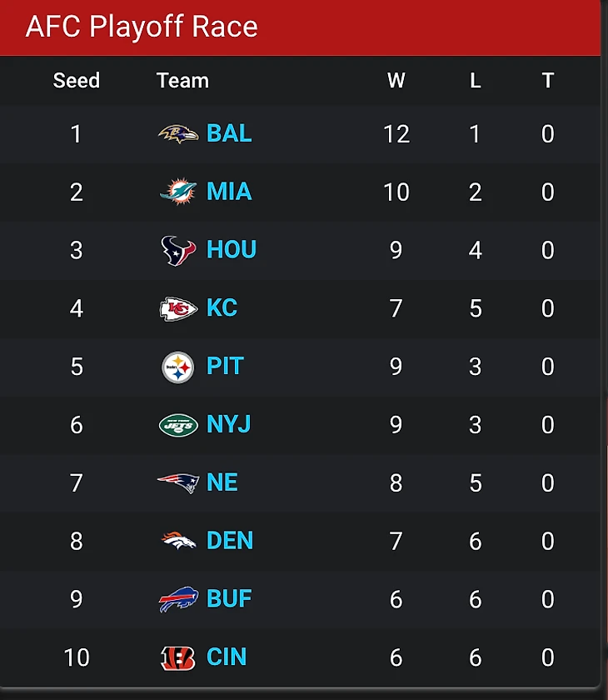The height and width of the screenshot is (700, 608).
Task: Click the AFC Playoff Race title
Action: click(142, 27)
